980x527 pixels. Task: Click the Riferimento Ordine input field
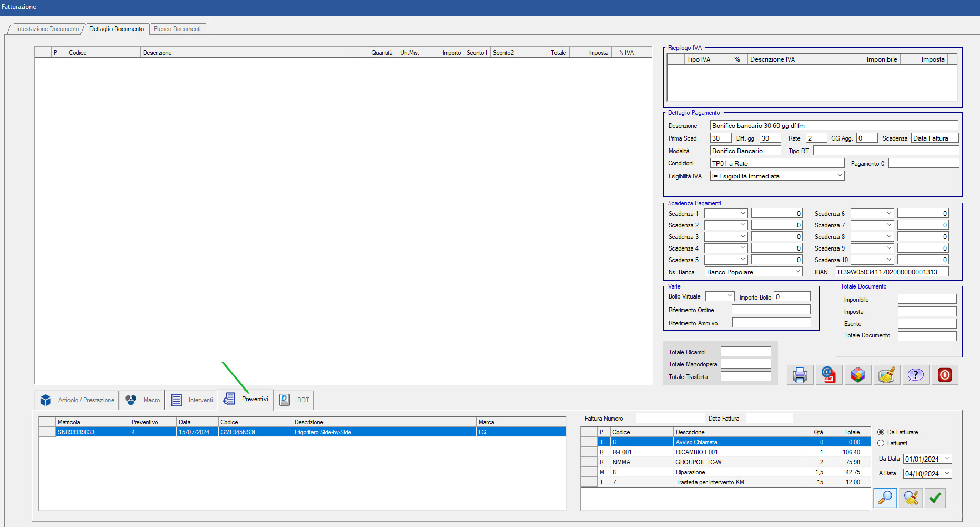coord(771,310)
